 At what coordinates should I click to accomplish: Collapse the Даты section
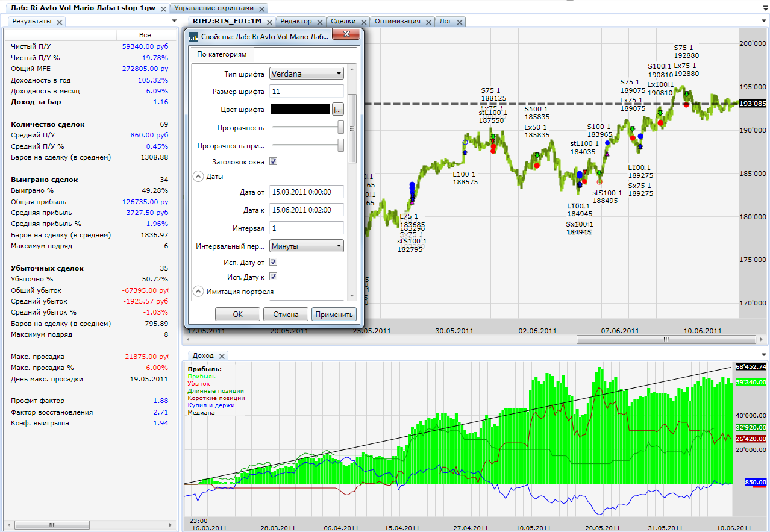[x=198, y=177]
